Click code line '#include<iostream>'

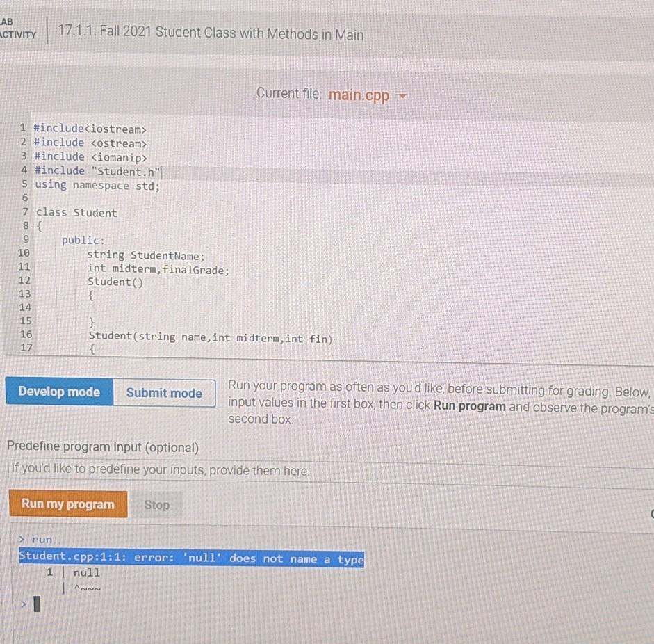click(x=90, y=129)
